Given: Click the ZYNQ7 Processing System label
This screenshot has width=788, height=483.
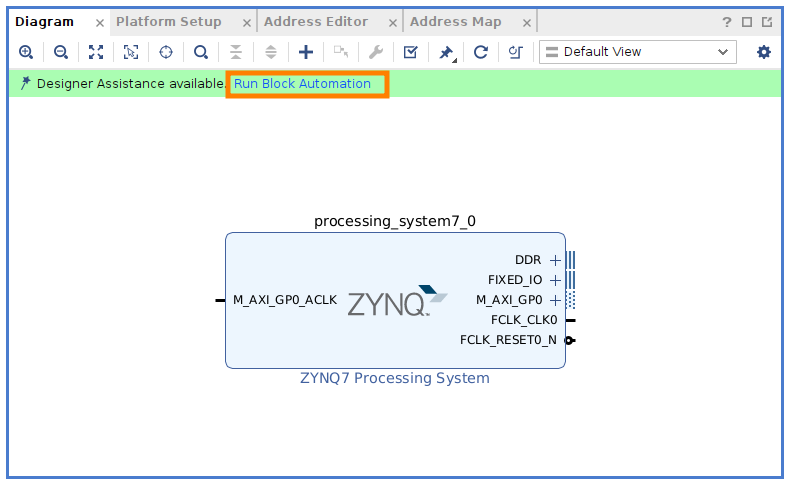Looking at the screenshot, I should [395, 378].
